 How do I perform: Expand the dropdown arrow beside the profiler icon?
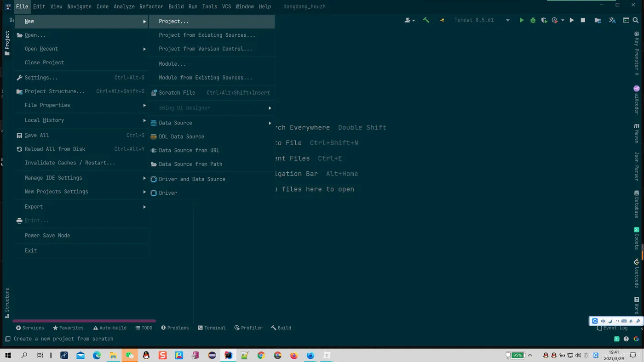coord(563,21)
